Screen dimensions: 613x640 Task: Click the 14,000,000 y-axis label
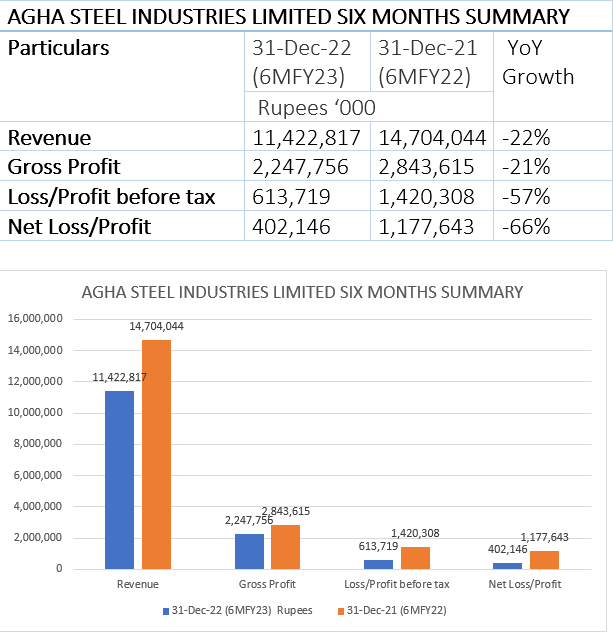pyautogui.click(x=35, y=350)
